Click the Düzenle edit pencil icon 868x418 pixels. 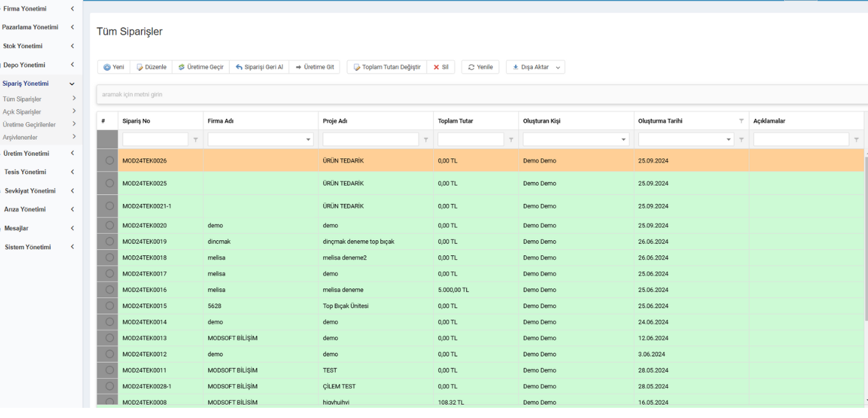coord(140,67)
